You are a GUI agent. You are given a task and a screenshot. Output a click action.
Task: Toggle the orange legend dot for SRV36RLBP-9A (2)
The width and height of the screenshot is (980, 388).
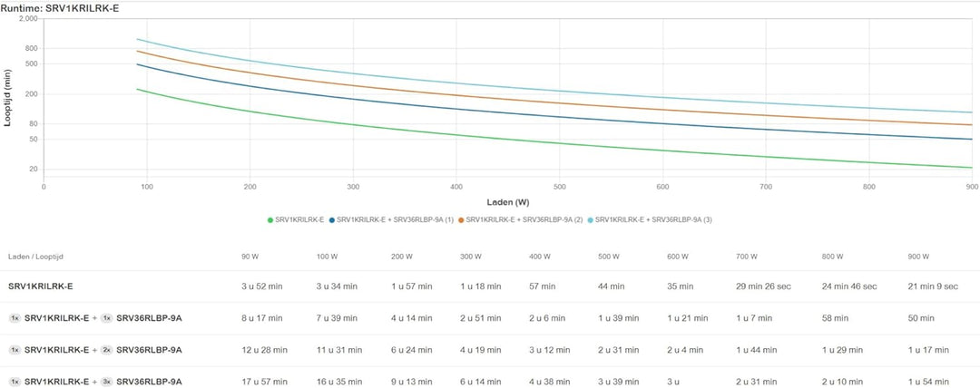(x=461, y=220)
